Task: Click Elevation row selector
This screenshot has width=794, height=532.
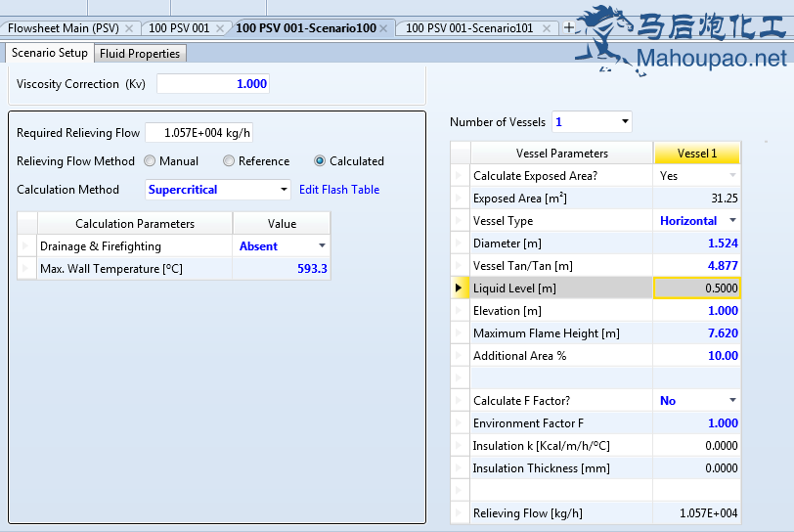Action: pyautogui.click(x=460, y=311)
